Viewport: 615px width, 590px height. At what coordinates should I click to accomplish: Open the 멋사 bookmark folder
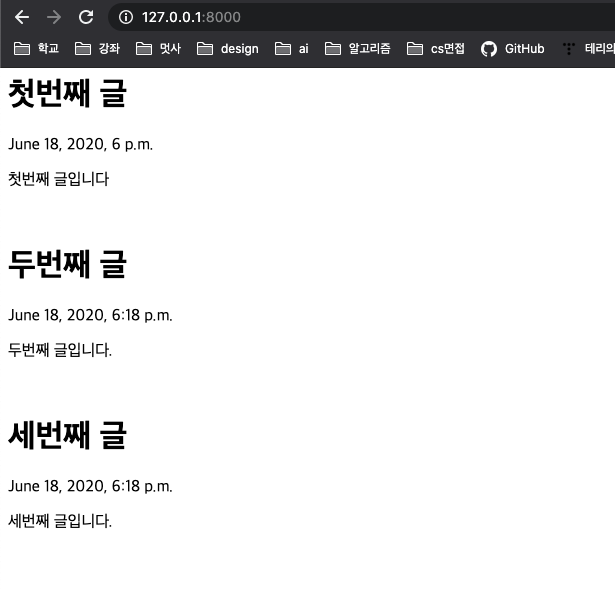[x=158, y=49]
